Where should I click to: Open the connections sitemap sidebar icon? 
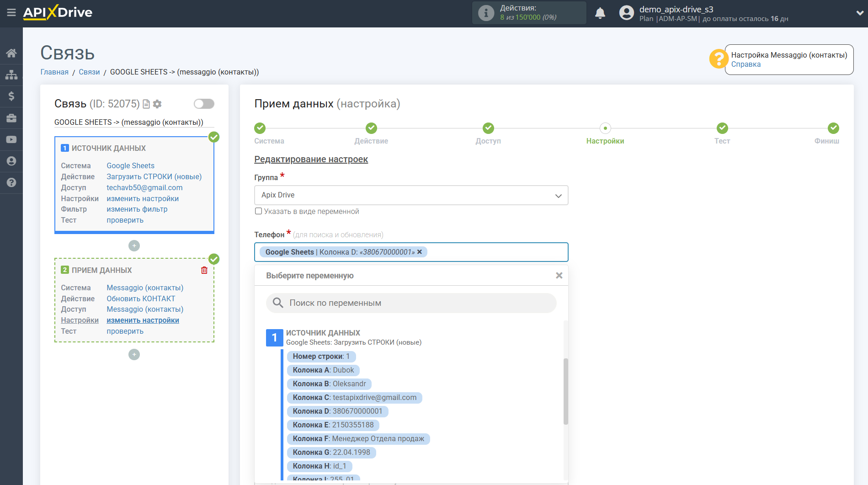pyautogui.click(x=11, y=75)
